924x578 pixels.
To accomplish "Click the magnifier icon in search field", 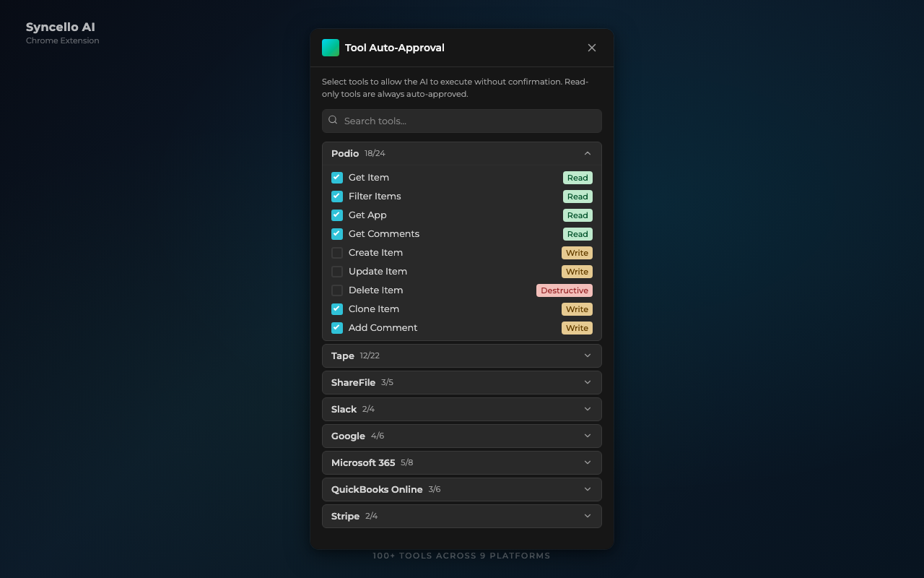I will pyautogui.click(x=333, y=121).
